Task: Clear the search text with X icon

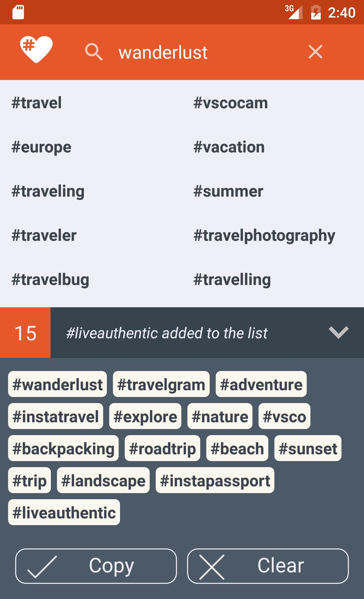Action: point(315,52)
